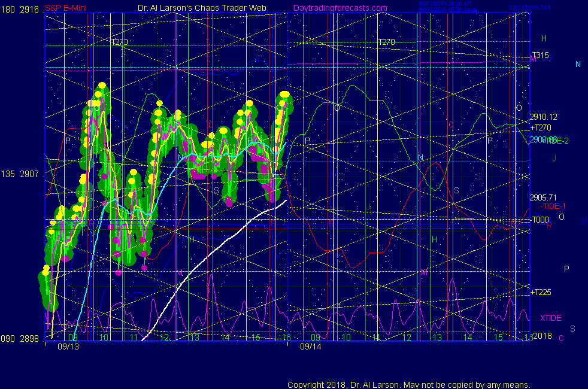Click the copyright notice by Dr. Al Larson
Image resolution: width=588 pixels, height=389 pixels.
tap(409, 385)
